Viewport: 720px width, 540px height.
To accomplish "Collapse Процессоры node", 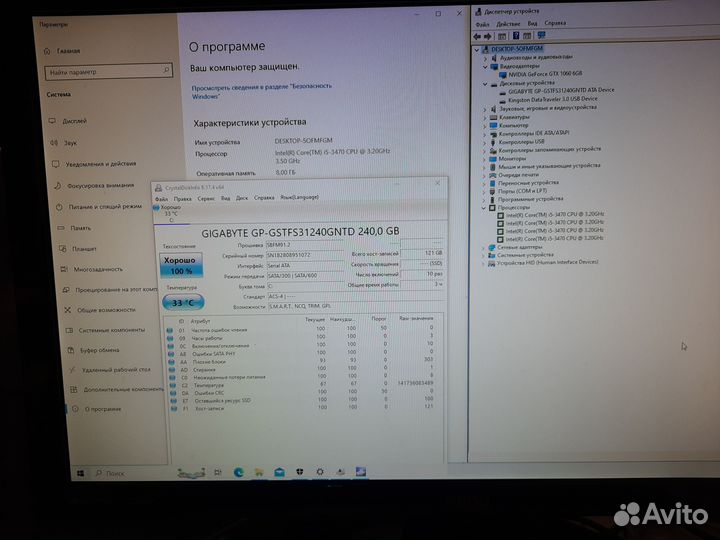I will click(484, 208).
